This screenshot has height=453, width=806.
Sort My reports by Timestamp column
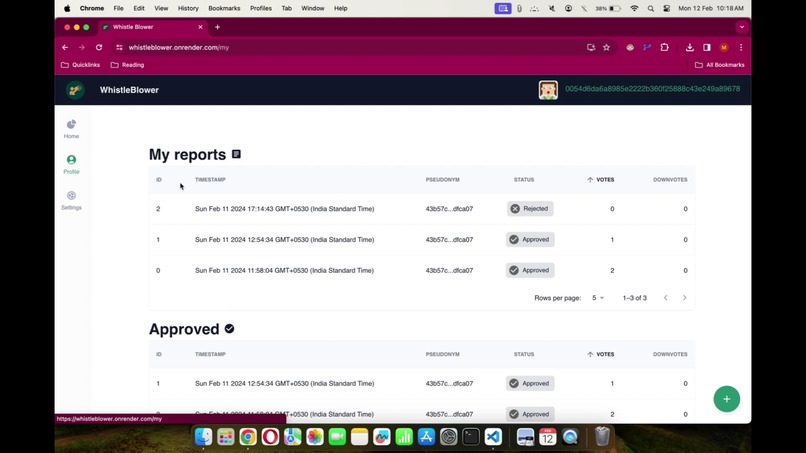click(210, 180)
